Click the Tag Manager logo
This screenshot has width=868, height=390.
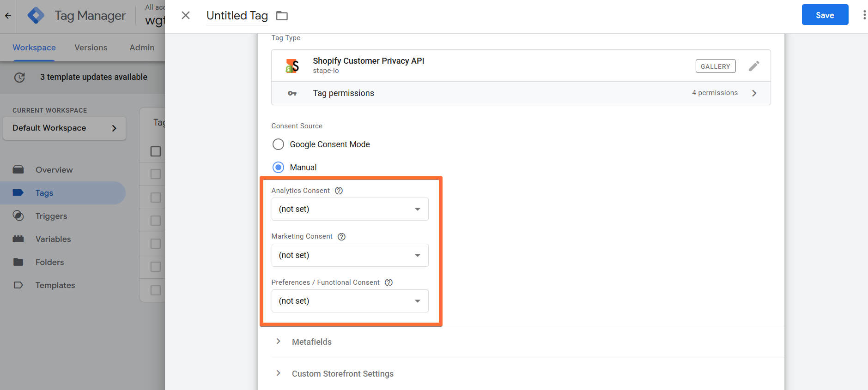coord(36,16)
